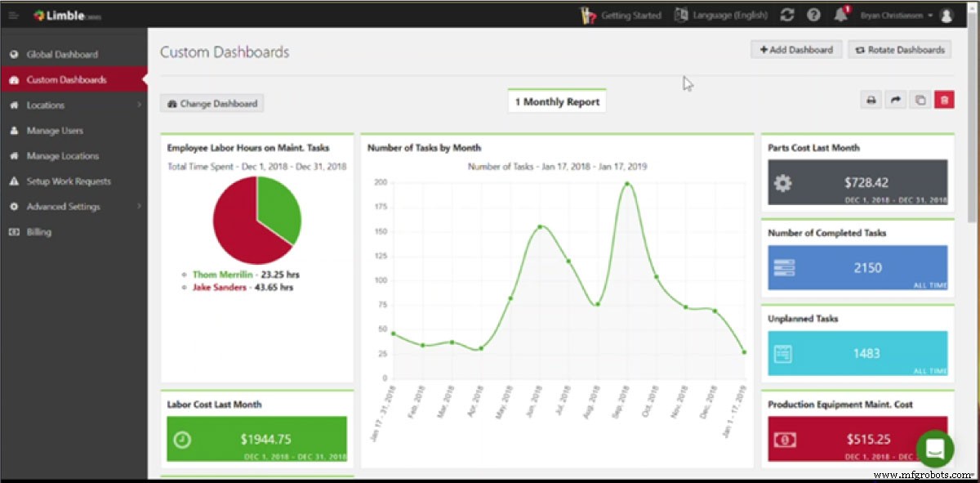
Task: View notifications via the bell icon
Action: click(x=841, y=15)
